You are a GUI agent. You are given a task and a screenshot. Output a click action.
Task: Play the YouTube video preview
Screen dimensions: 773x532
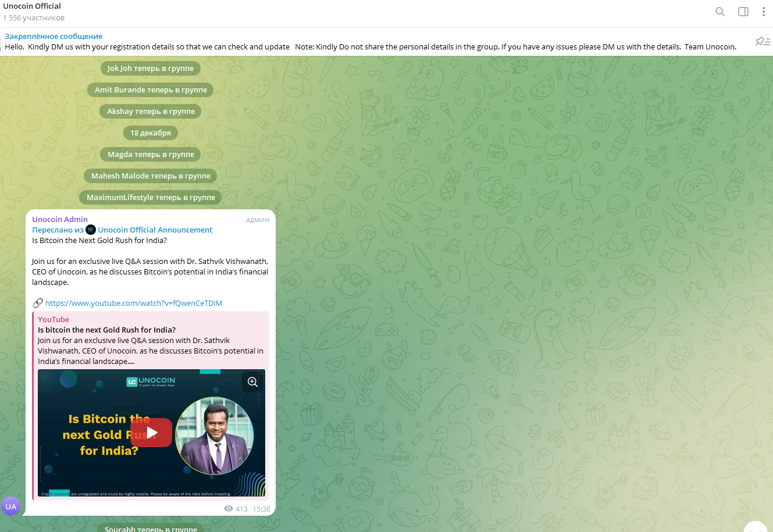tap(151, 433)
